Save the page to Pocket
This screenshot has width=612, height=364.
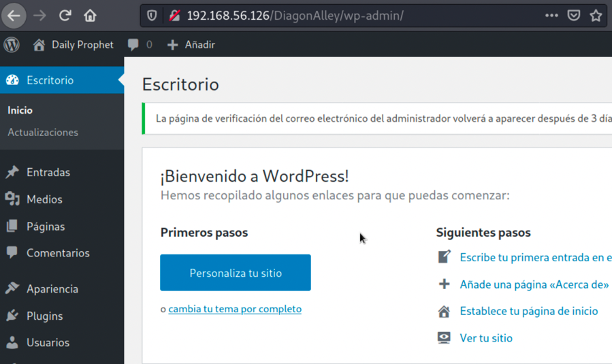click(x=574, y=16)
